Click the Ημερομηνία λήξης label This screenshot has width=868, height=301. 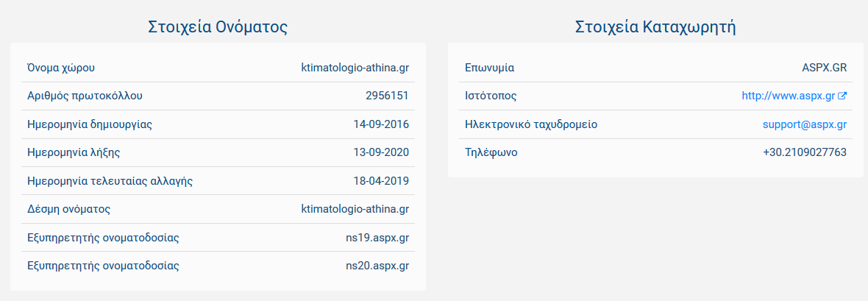(74, 152)
